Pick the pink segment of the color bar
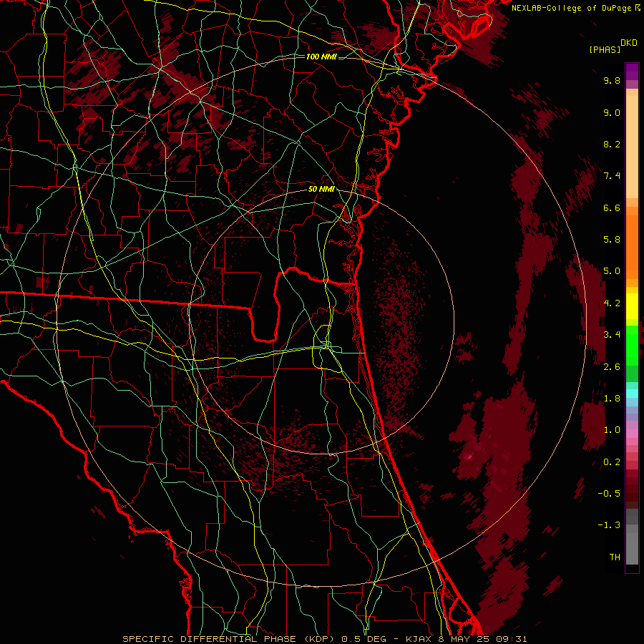The height and width of the screenshot is (644, 644). pos(632,434)
